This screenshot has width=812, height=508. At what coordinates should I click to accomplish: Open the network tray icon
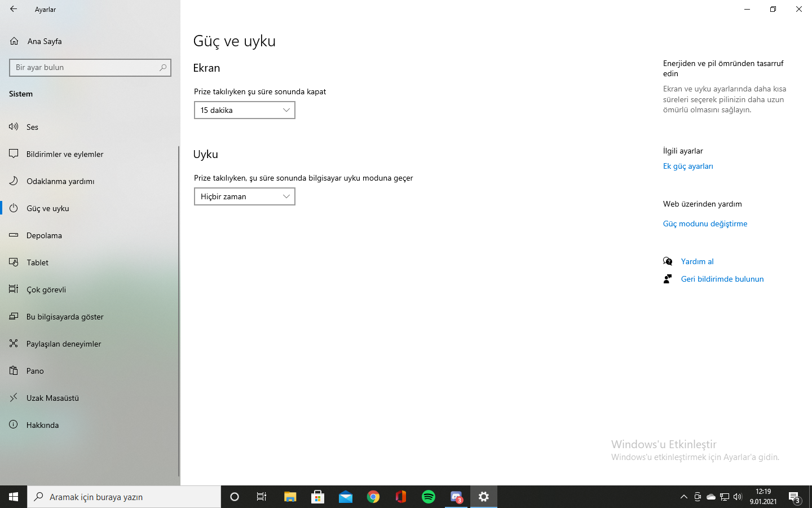click(725, 497)
